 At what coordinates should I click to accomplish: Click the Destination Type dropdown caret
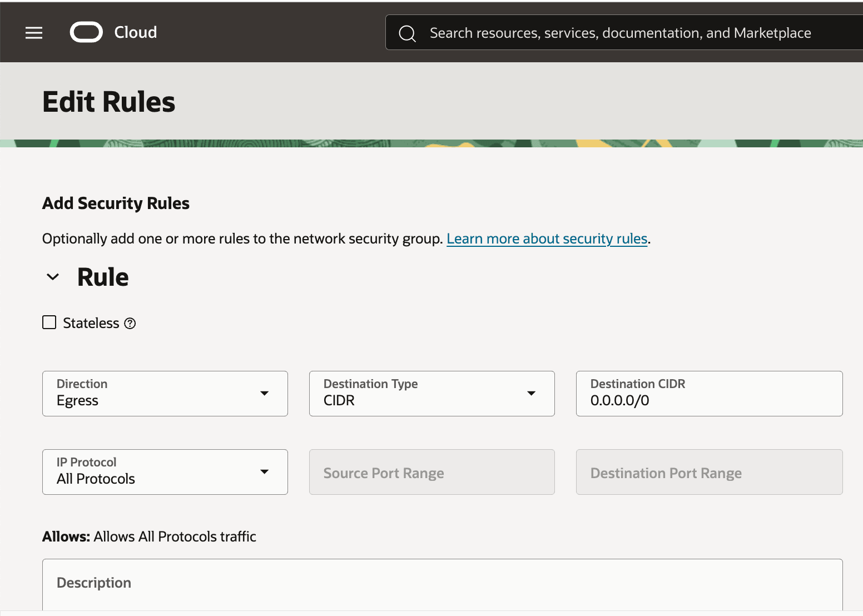(x=532, y=393)
